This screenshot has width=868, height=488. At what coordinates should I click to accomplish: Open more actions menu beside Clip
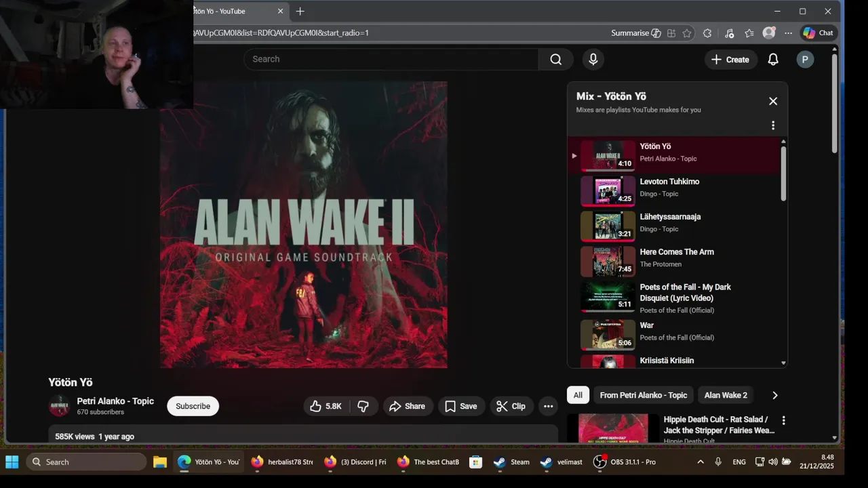[x=549, y=406]
